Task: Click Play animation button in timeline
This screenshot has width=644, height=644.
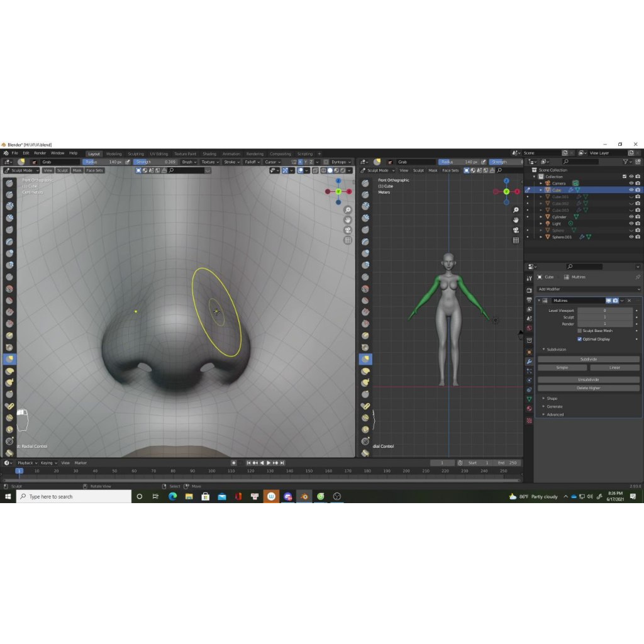Action: tap(269, 463)
